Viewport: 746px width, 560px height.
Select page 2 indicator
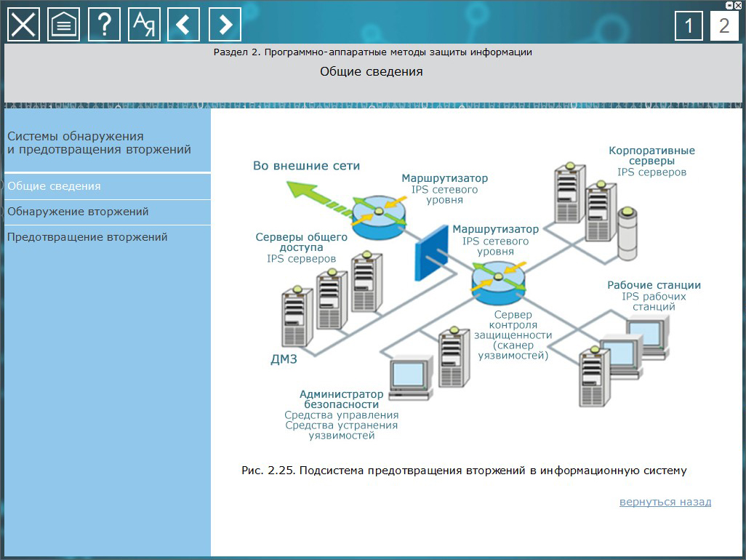tap(723, 27)
